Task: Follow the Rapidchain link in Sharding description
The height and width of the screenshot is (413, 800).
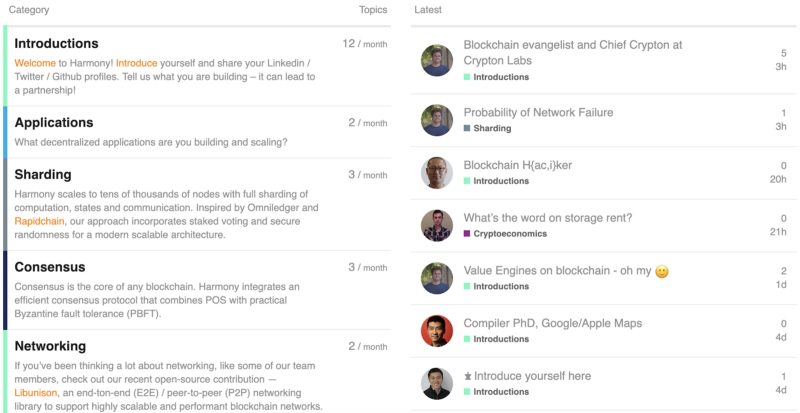Action: 42,221
